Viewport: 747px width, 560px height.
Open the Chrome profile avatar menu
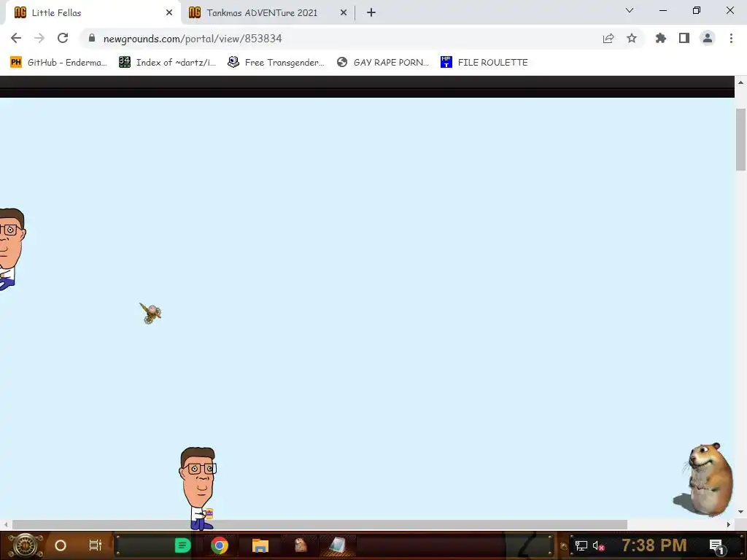tap(708, 39)
